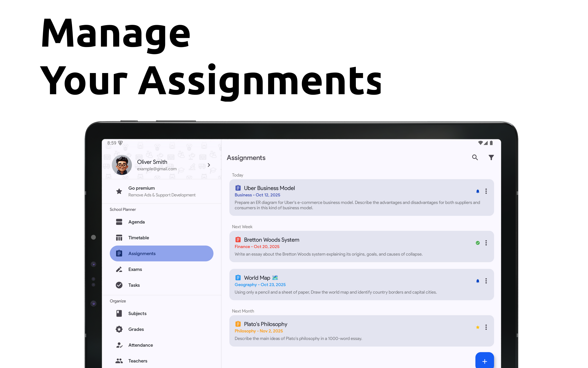
Task: Open three-dot menu for World Map
Action: point(486,281)
